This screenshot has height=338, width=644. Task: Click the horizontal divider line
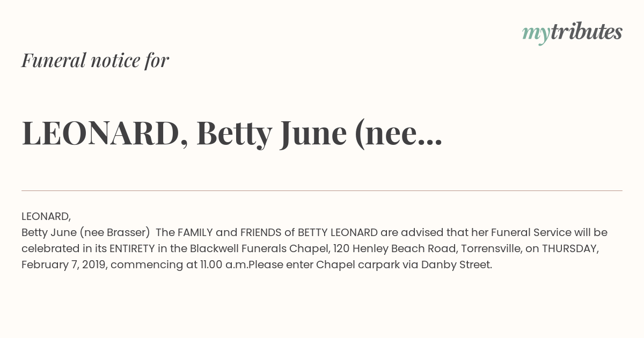coord(322,190)
